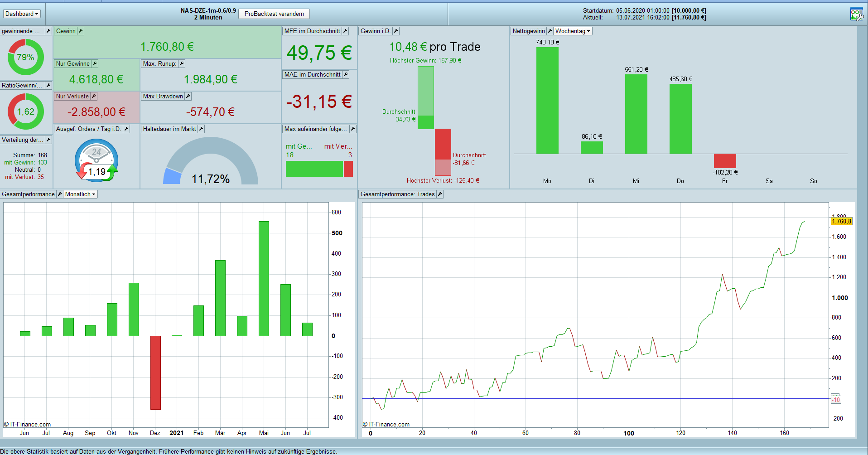Open Verteilung der... panel wrench
The height and width of the screenshot is (455, 868).
click(x=48, y=140)
